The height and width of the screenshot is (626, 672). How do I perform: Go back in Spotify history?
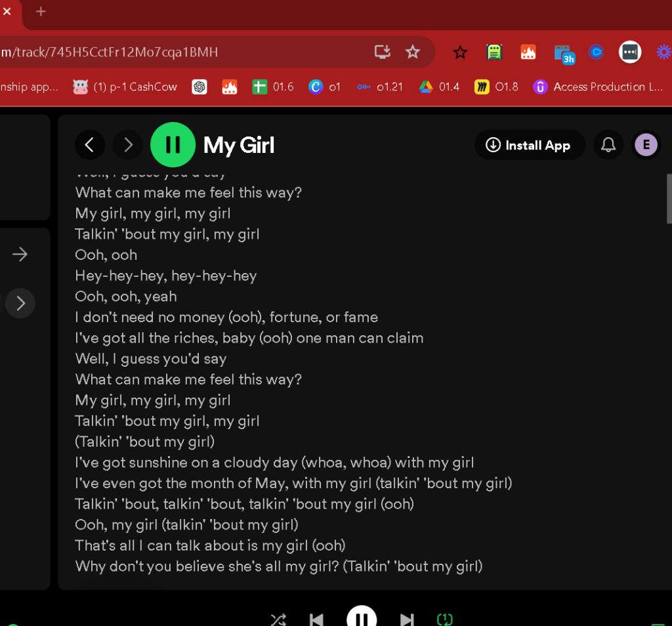(x=89, y=145)
